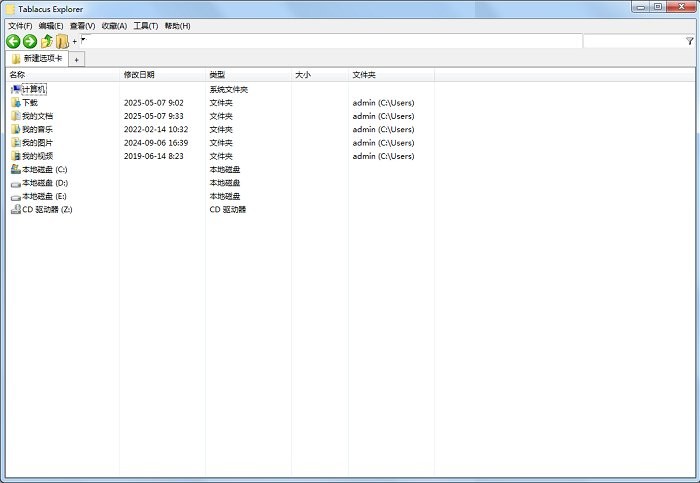
Task: Click the green Back arrow button
Action: [x=13, y=41]
